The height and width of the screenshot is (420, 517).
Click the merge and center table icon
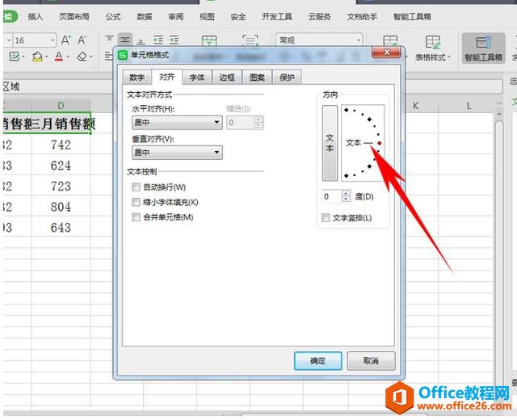(209, 41)
